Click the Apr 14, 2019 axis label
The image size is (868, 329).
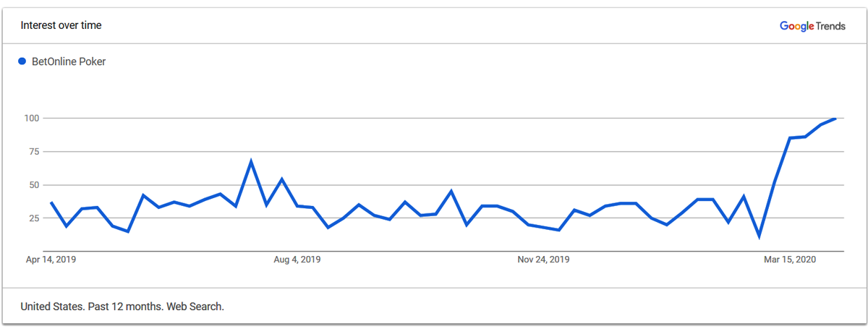click(51, 260)
